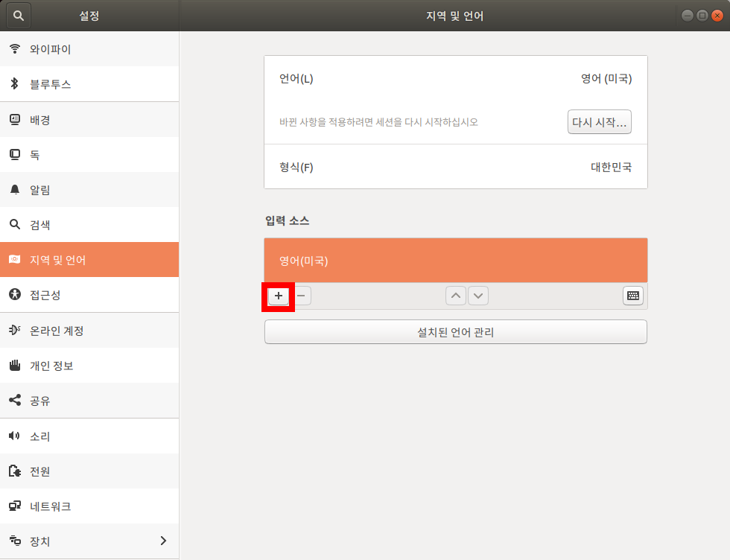Go to the 알림 settings panel
Image resolution: width=730 pixels, height=560 pixels.
[89, 189]
